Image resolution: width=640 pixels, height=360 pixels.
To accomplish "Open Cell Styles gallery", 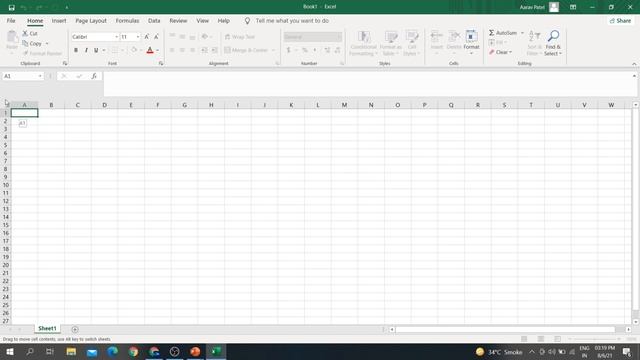I will (411, 43).
